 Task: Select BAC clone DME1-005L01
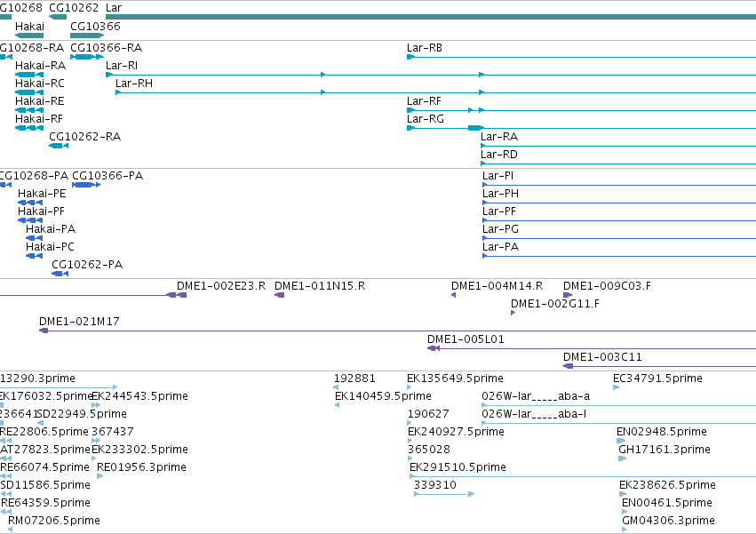coord(466,339)
